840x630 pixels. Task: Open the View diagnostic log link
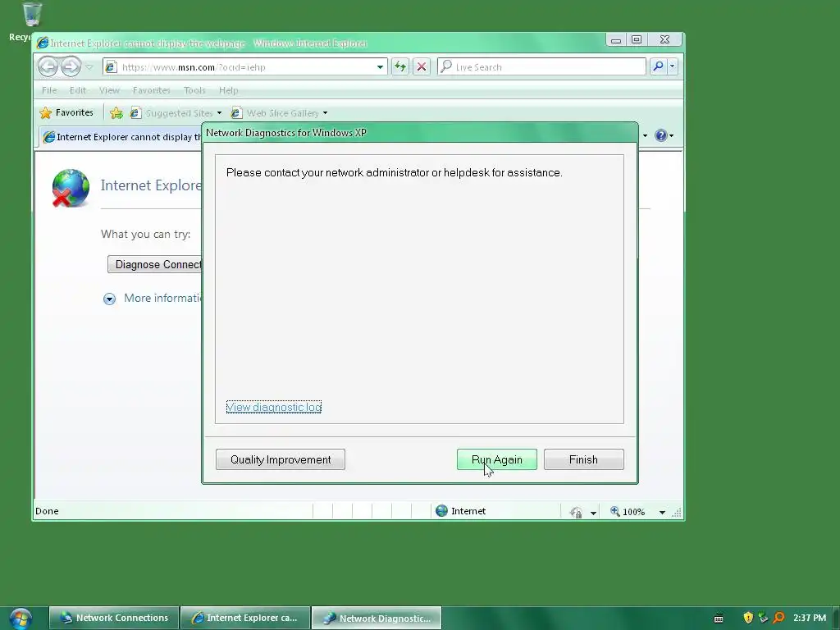tap(274, 407)
